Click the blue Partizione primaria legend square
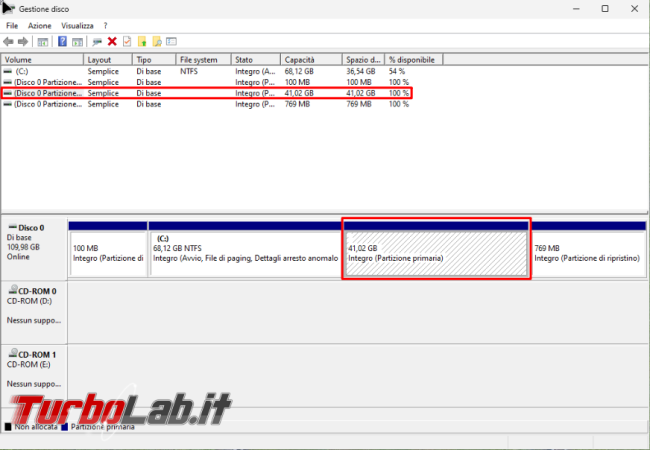650x450 pixels. click(64, 426)
